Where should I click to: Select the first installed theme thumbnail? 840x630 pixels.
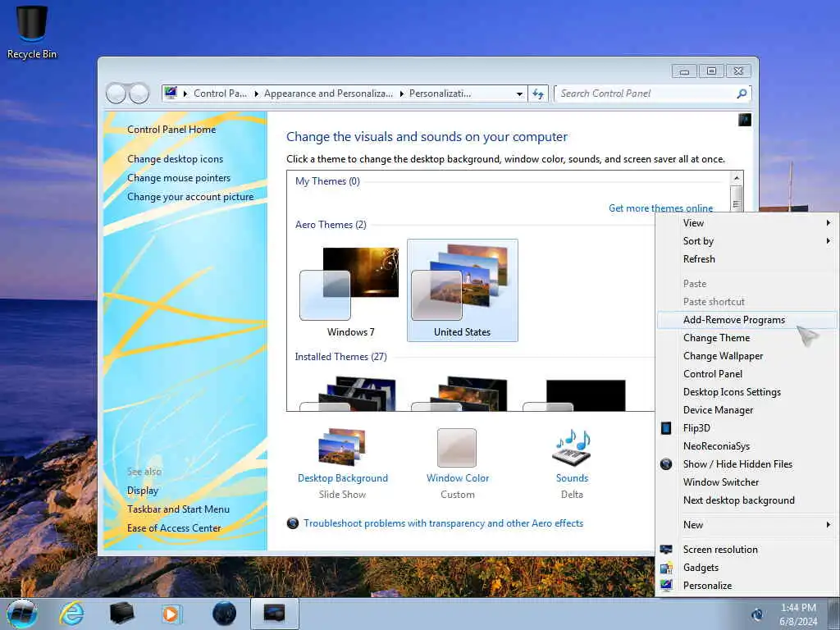click(x=348, y=394)
